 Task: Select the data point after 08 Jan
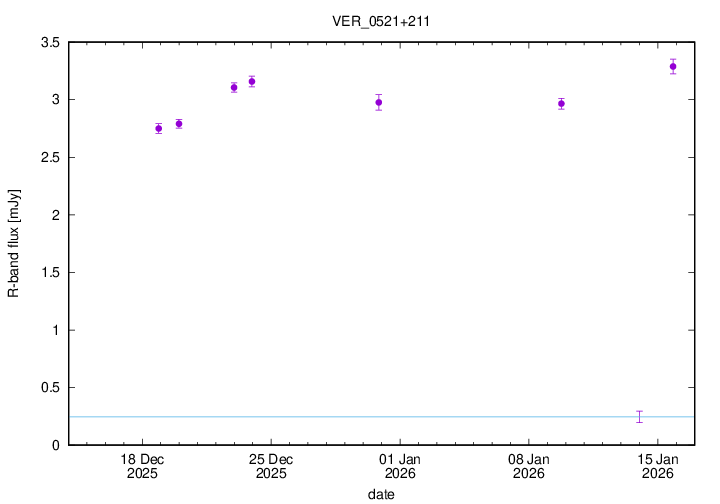(x=561, y=103)
